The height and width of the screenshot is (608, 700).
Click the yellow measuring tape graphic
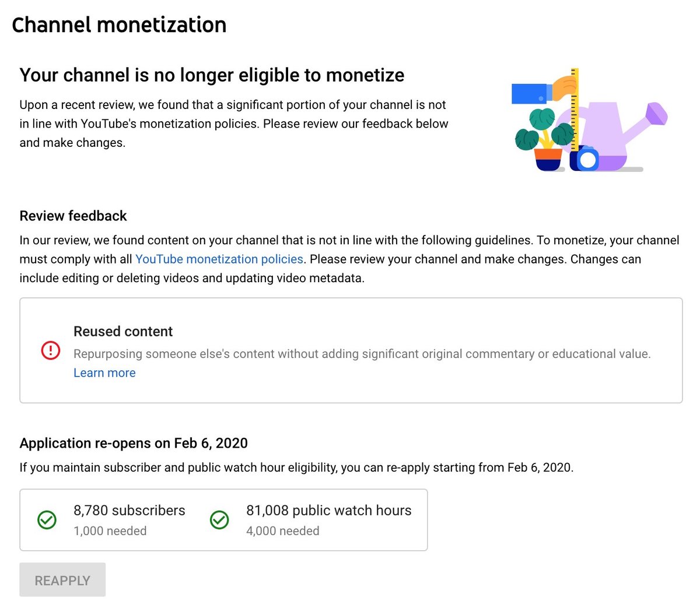click(x=574, y=110)
